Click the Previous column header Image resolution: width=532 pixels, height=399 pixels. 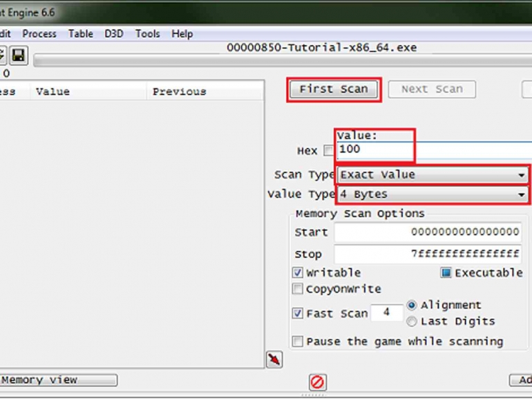pyautogui.click(x=205, y=92)
